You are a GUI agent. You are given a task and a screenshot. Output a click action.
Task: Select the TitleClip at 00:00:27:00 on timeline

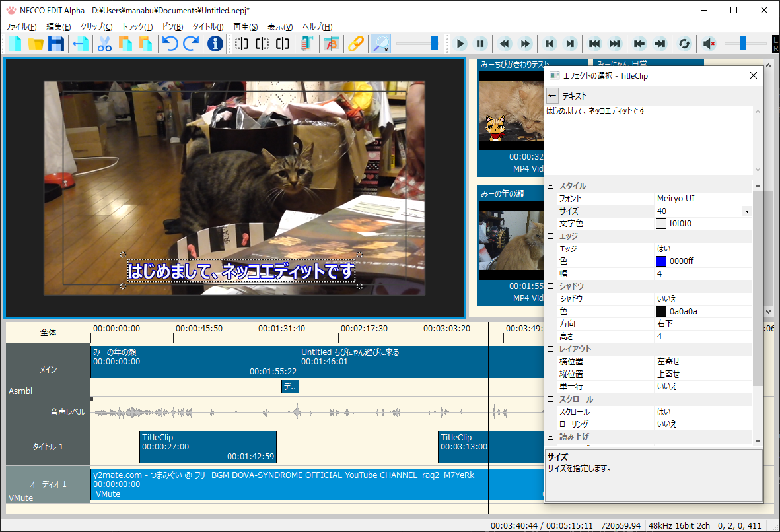point(208,446)
